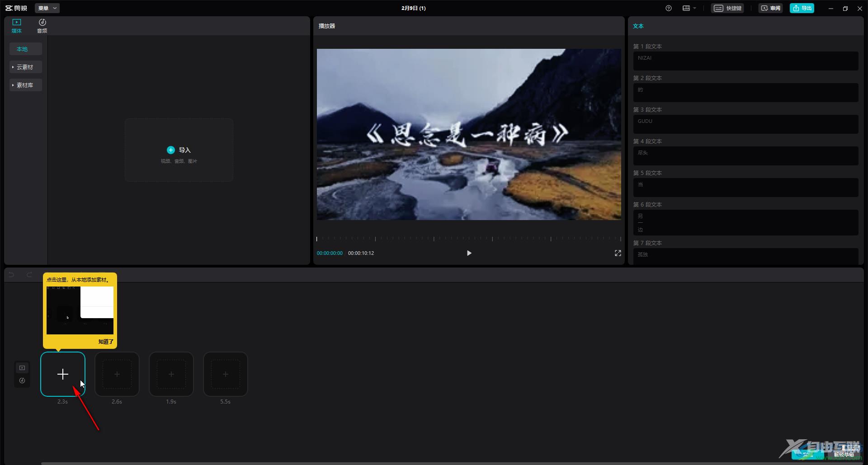
Task: Click the undo arrow icon
Action: pos(11,275)
